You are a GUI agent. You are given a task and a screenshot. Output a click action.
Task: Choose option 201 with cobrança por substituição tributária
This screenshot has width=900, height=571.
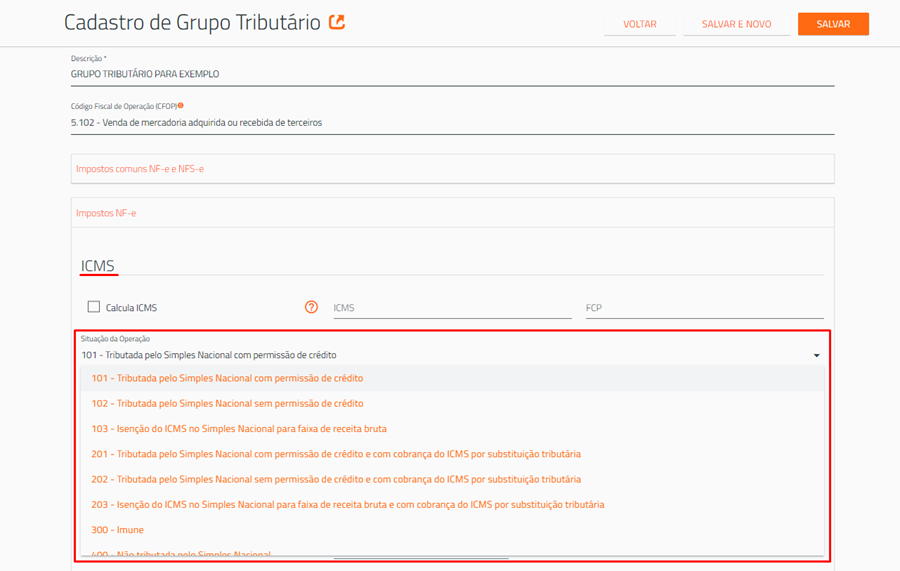tap(452, 454)
